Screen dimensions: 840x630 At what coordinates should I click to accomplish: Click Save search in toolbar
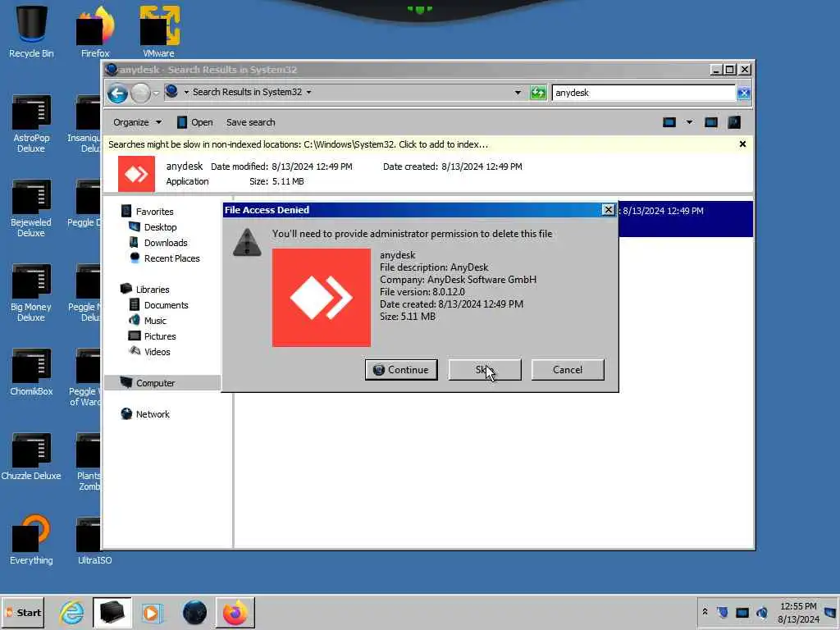[x=251, y=122]
